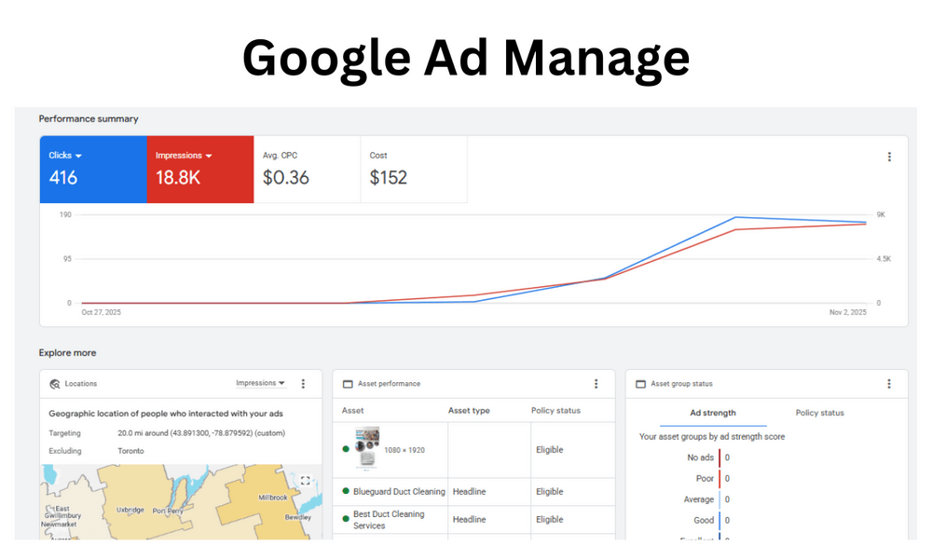Image resolution: width=932 pixels, height=560 pixels.
Task: Switch to the Ad strength tab
Action: click(x=713, y=413)
